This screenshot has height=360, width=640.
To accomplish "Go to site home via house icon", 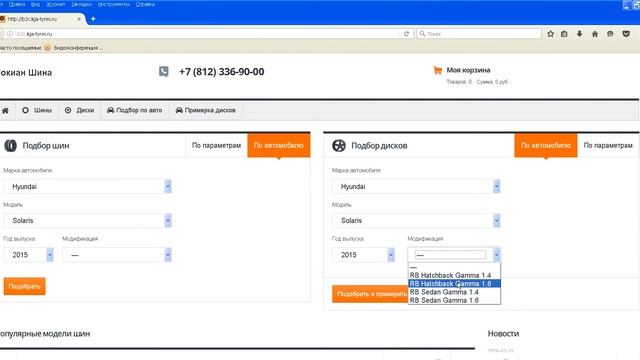I will tap(5, 110).
